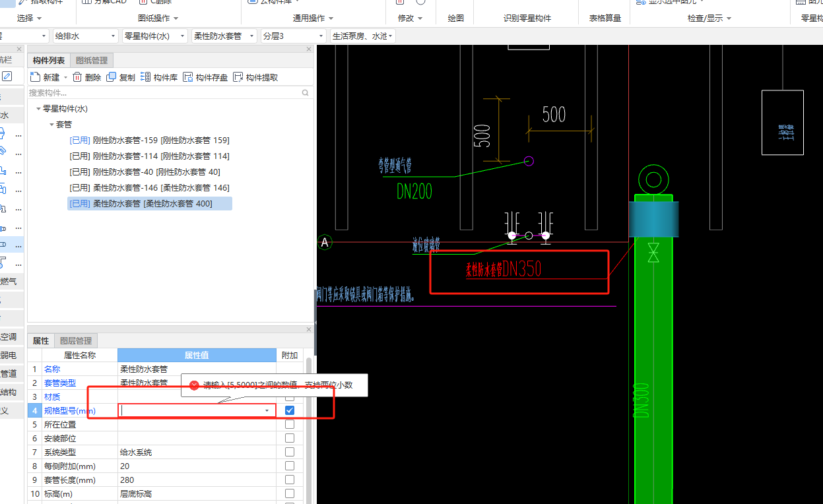Select 柔性防水套管-146 in component tree
Screen dimensions: 823x504
click(149, 188)
